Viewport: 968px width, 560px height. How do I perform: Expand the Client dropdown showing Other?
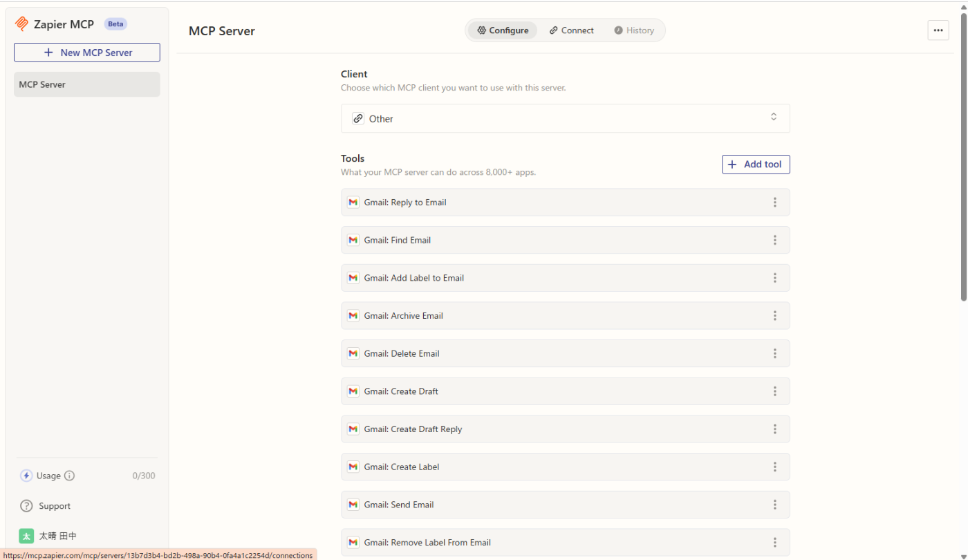point(565,118)
